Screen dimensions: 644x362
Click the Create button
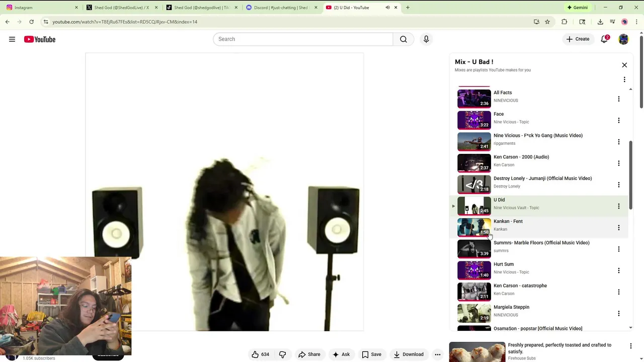[578, 39]
